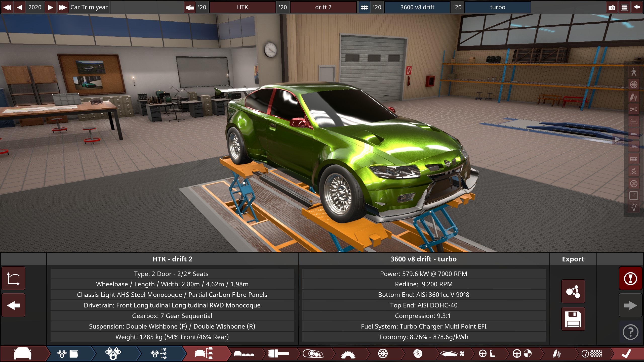Switch to the engine designer tab
644x362 pixels.
coord(113,354)
